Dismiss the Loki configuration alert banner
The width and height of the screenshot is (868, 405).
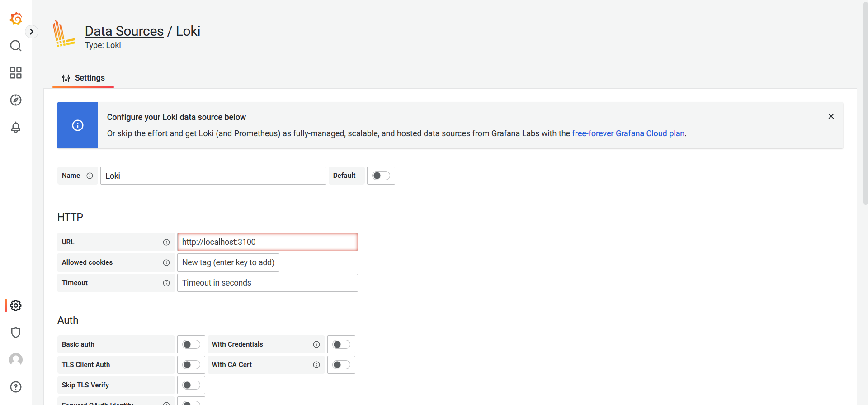[831, 116]
